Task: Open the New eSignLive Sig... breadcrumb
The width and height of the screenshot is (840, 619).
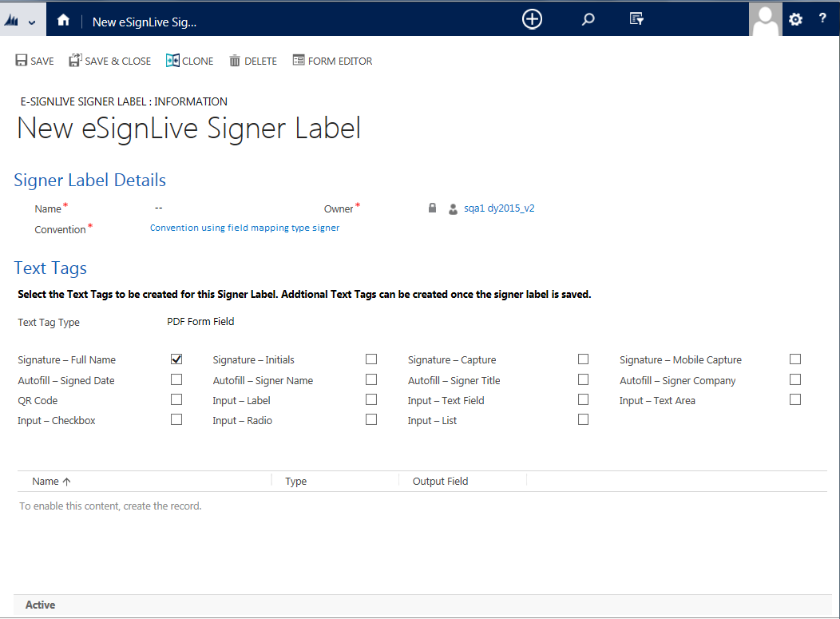Action: click(x=145, y=22)
